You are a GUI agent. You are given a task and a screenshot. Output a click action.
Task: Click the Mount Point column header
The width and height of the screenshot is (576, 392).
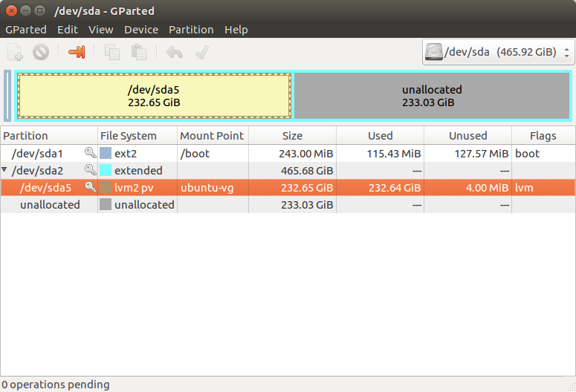[213, 136]
